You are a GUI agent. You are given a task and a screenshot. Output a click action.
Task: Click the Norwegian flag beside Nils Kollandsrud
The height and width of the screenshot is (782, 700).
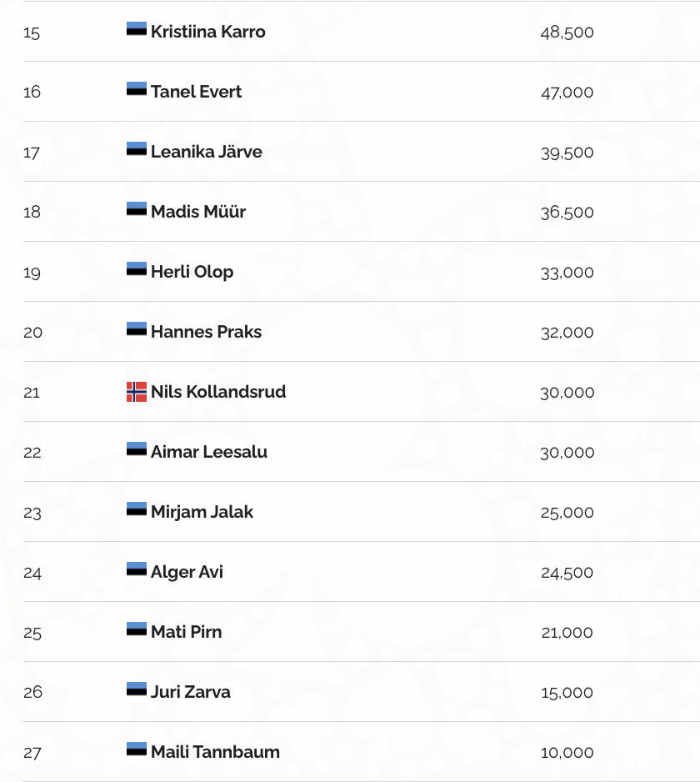137,392
